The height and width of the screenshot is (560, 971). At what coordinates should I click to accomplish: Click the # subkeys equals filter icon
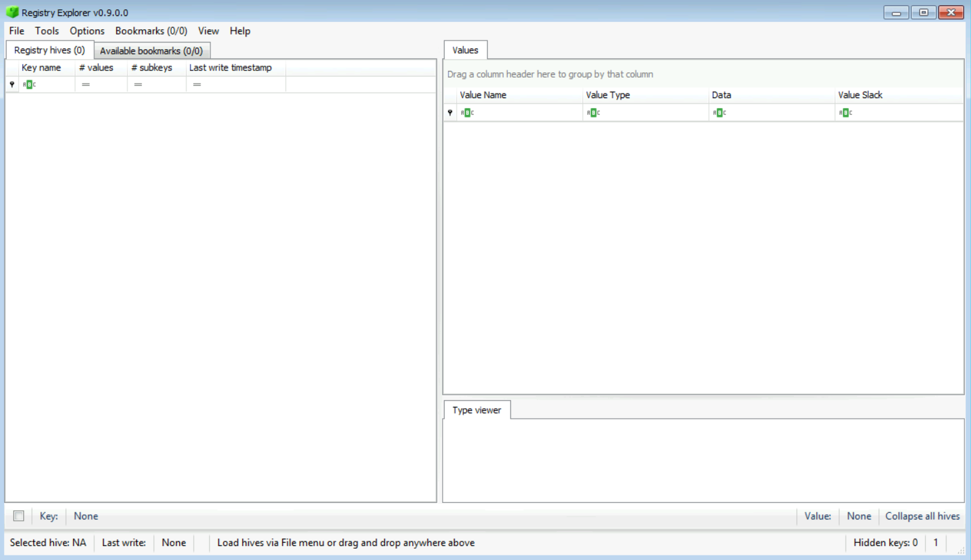point(138,84)
